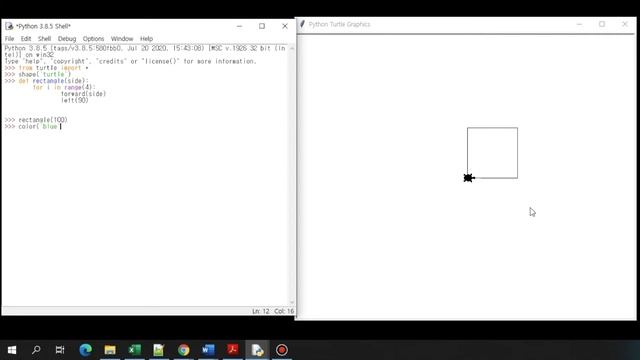This screenshot has width=640, height=360.
Task: Open Word from taskbar
Action: click(x=208, y=350)
